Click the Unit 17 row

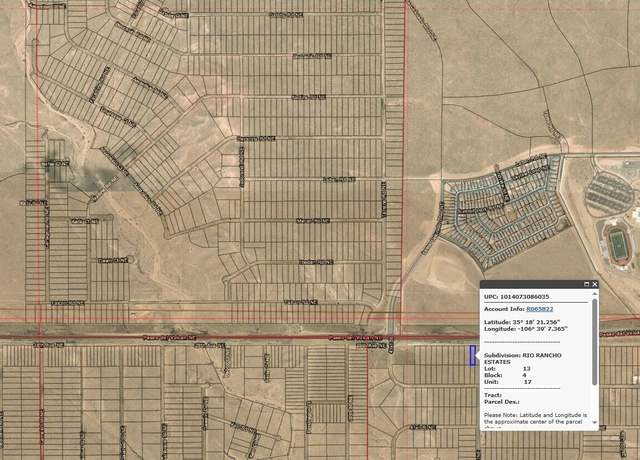pyautogui.click(x=508, y=382)
